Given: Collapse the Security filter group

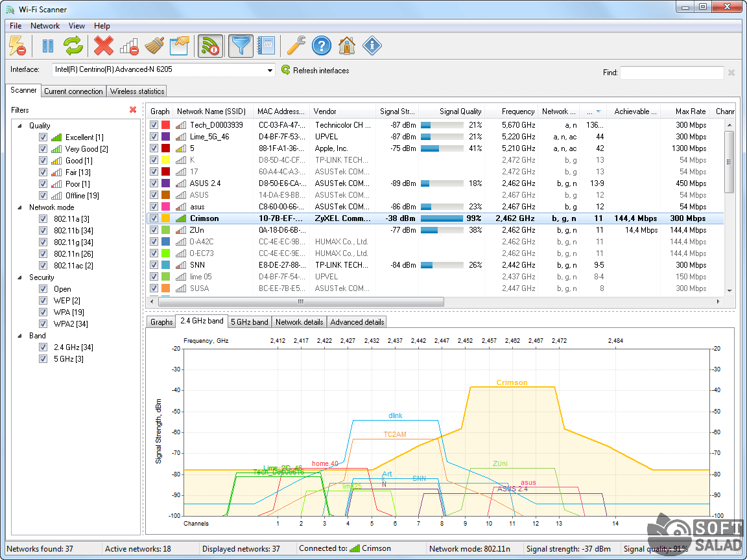Looking at the screenshot, I should click(20, 277).
